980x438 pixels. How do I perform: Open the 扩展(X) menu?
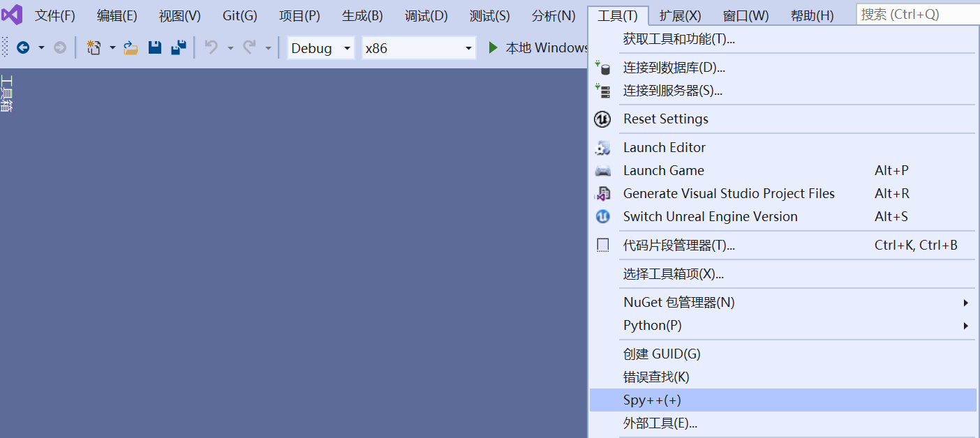pos(679,14)
